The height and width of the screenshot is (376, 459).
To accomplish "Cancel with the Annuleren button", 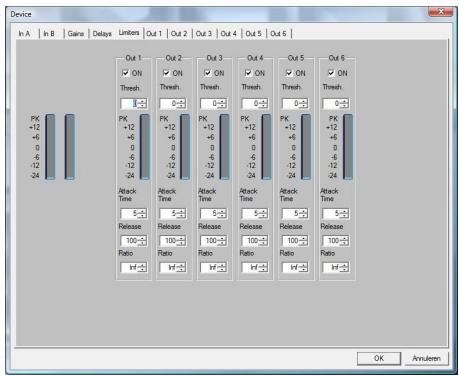I will tap(426, 358).
